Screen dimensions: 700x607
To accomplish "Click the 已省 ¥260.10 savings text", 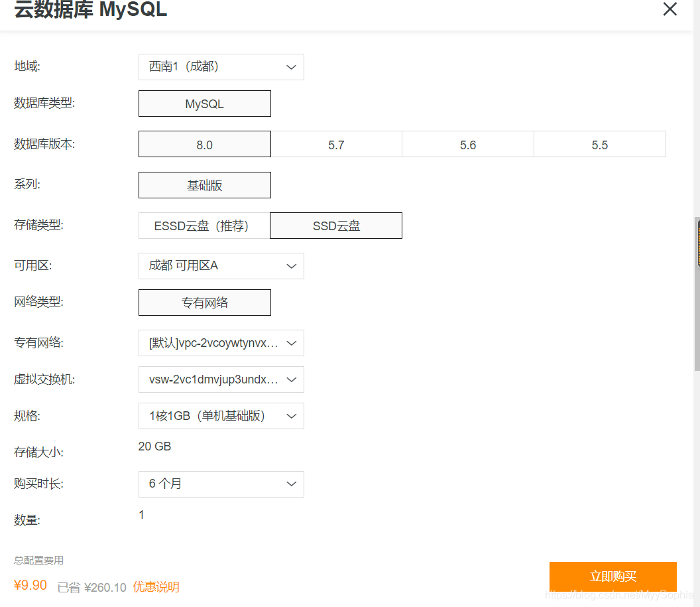I will pos(92,587).
